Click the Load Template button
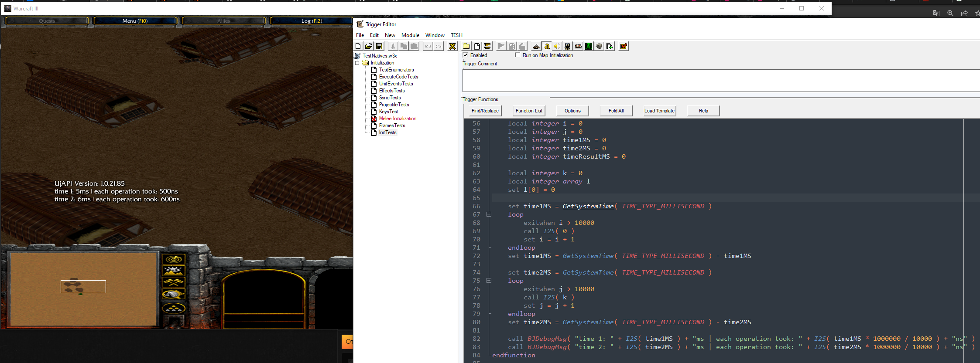This screenshot has width=980, height=363. coord(660,111)
